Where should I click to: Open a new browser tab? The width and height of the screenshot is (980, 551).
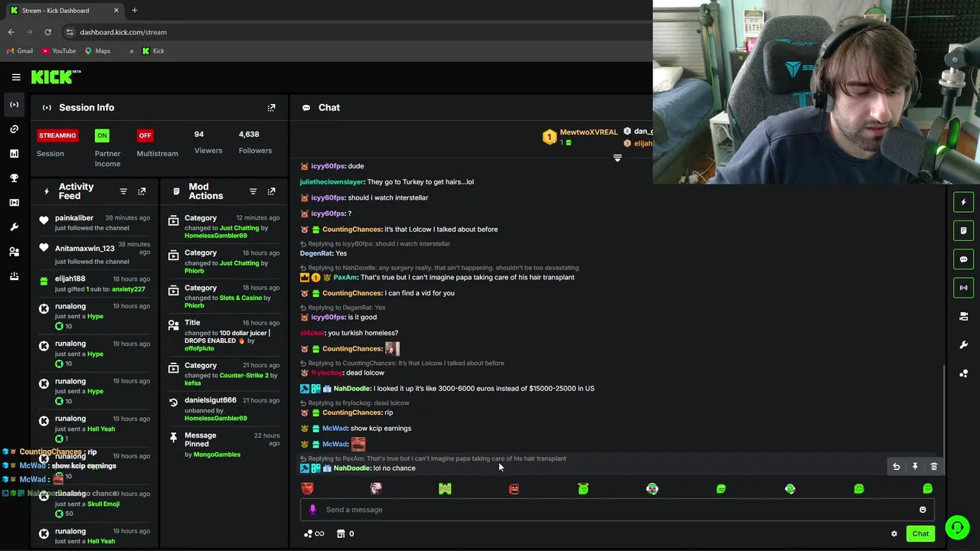[134, 11]
